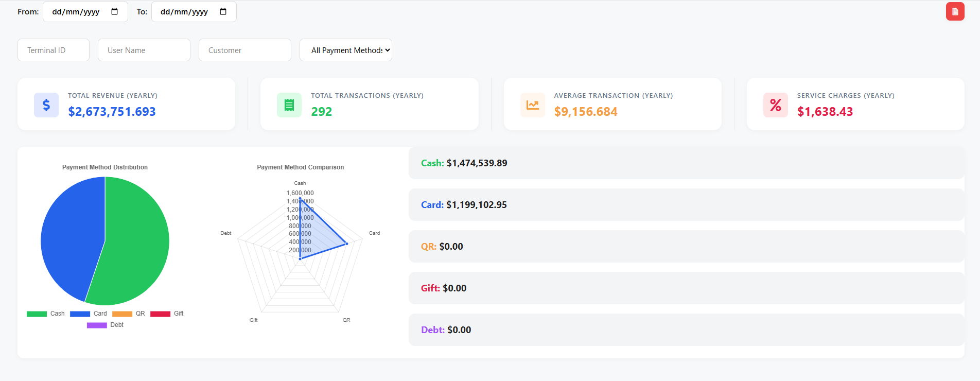The height and width of the screenshot is (381, 980).
Task: Click the 1,600,000 radar scale label
Action: click(300, 193)
